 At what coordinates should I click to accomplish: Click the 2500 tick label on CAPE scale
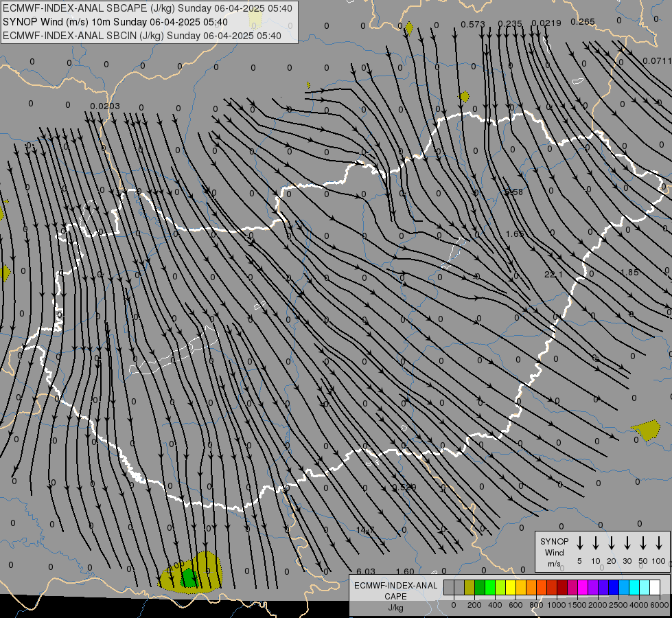point(618,605)
